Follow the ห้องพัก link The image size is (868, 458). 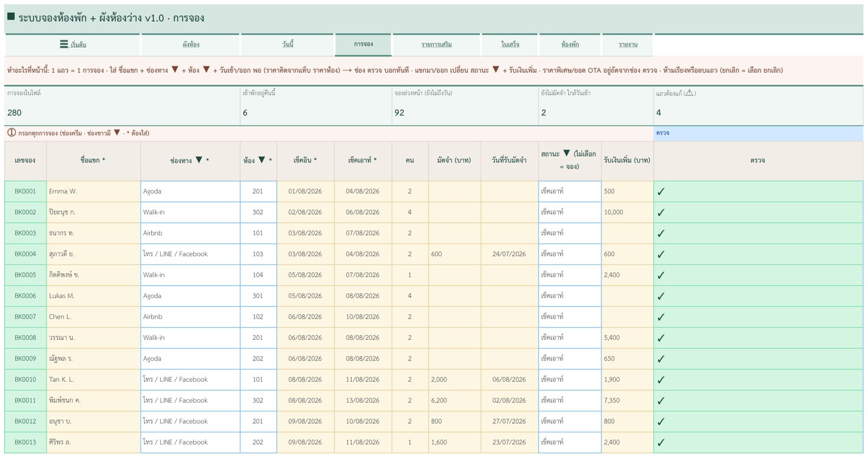pos(570,44)
